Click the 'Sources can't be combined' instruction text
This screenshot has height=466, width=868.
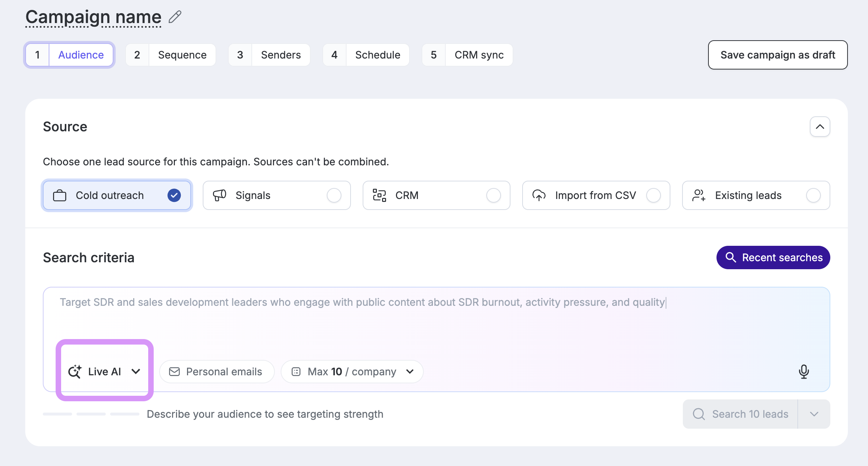coord(321,162)
